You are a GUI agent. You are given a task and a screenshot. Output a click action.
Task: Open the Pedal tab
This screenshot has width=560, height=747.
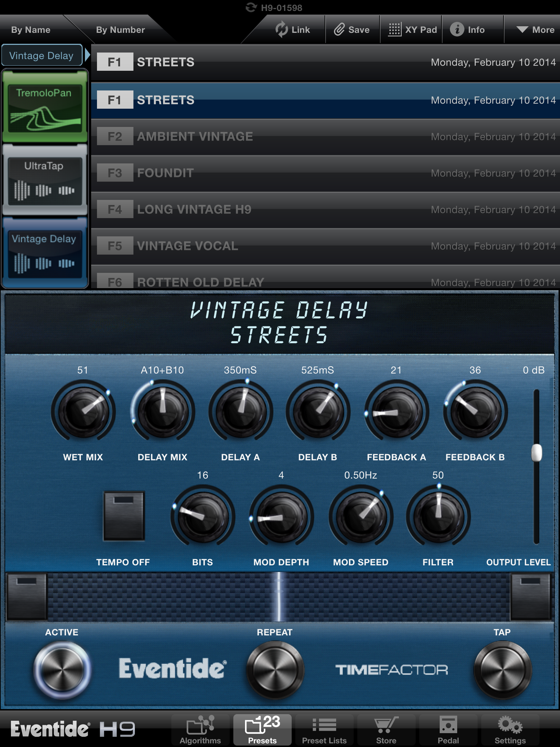tap(448, 729)
